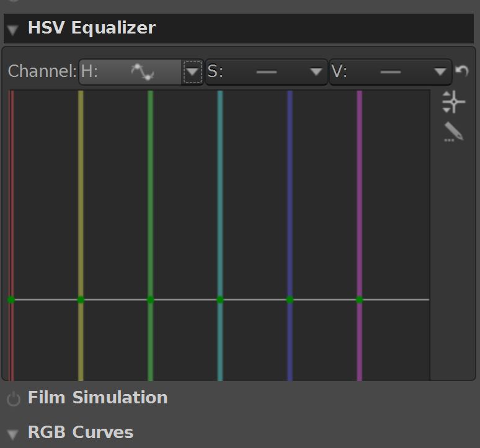Toggle the Film Simulation power button
Screen dimensions: 480x448
click(x=13, y=398)
